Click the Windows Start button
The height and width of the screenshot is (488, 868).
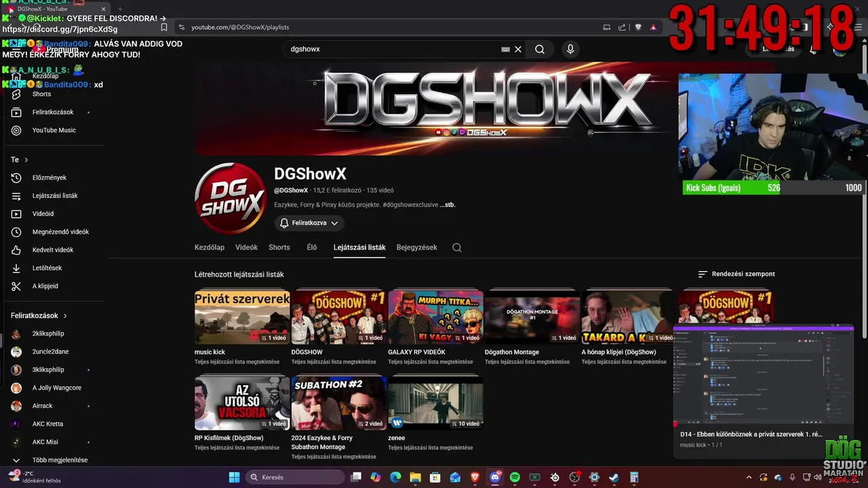(234, 477)
